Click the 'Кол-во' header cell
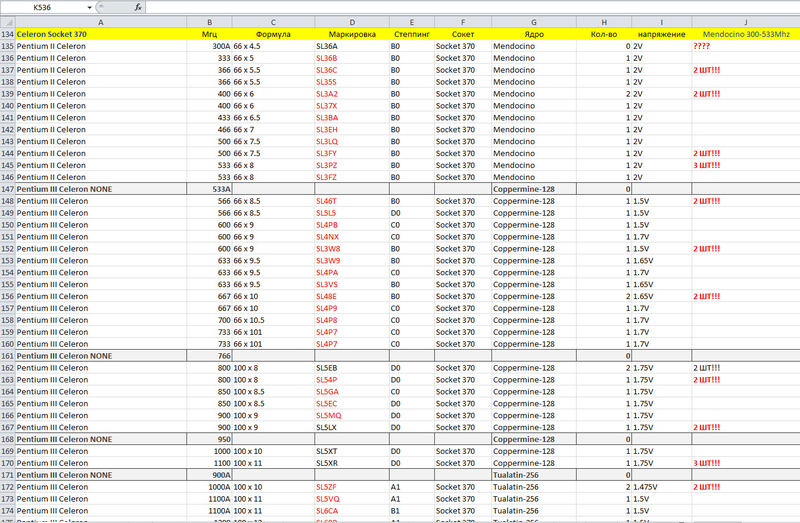The image size is (800, 523). coord(604,34)
